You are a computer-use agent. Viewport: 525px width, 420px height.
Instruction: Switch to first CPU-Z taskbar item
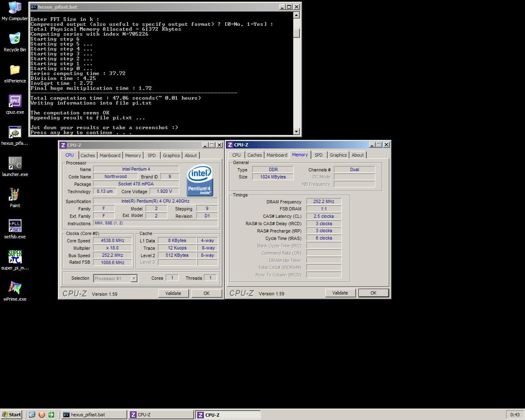161,415
